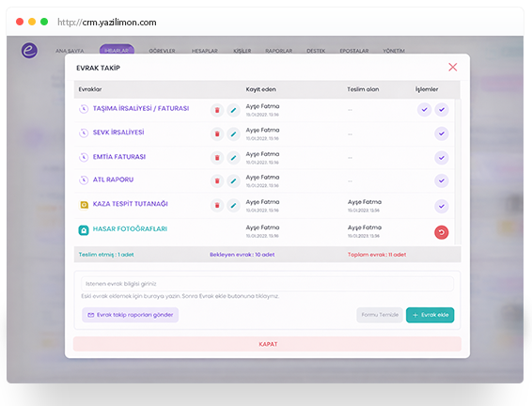Click clock icon beside TAŞIMA İRSALİYESİ
The image size is (532, 406).
tap(84, 109)
